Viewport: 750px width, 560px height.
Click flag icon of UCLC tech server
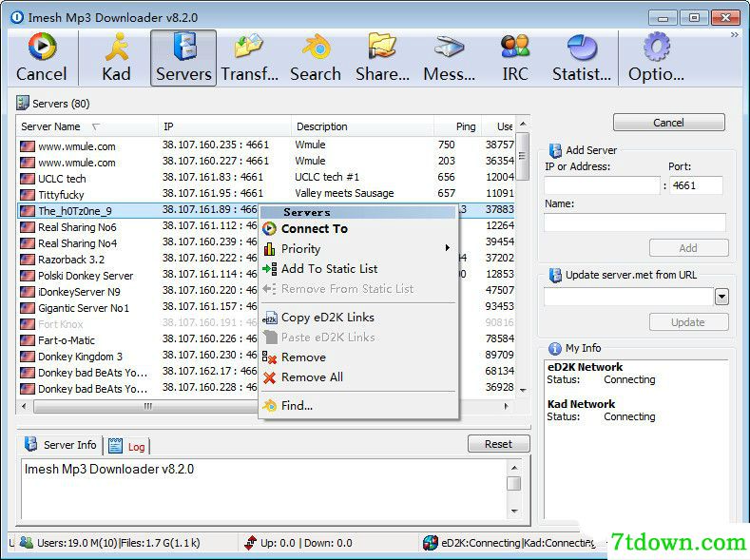28,179
